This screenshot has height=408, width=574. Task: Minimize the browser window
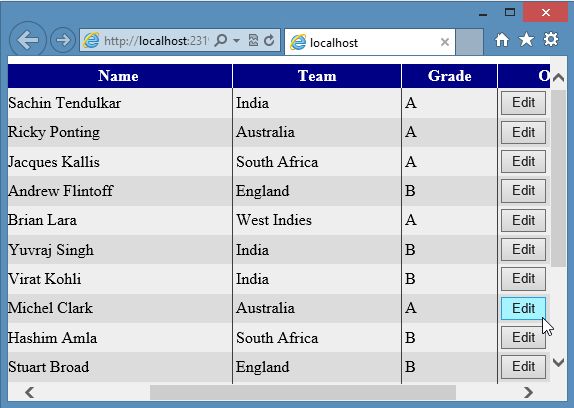coord(483,14)
